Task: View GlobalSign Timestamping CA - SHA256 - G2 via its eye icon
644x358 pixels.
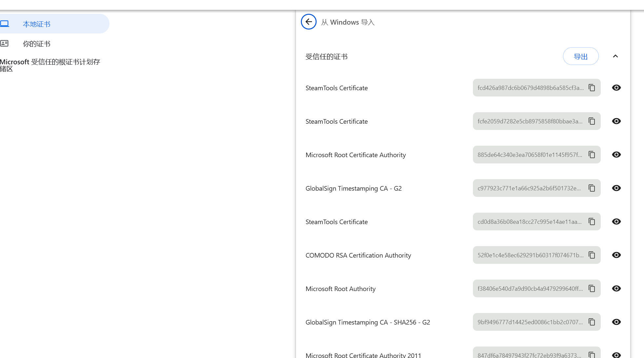Action: pyautogui.click(x=616, y=322)
